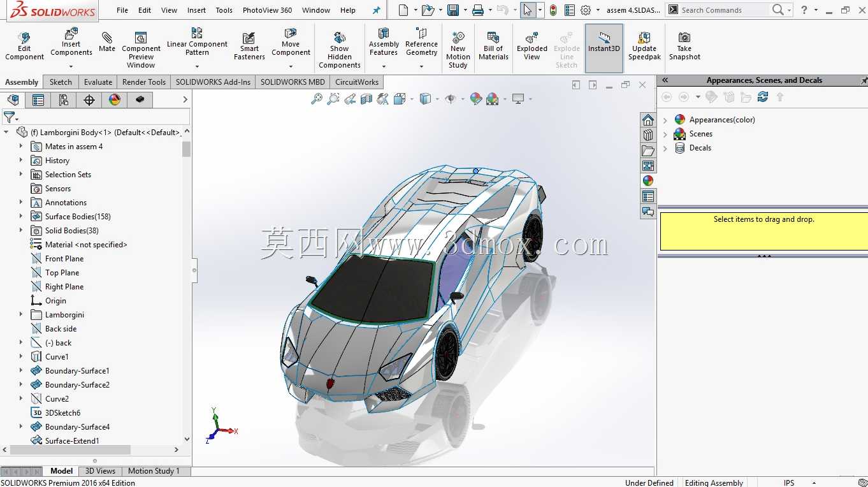This screenshot has width=868, height=487.
Task: Select the Mate tool
Action: (x=107, y=42)
